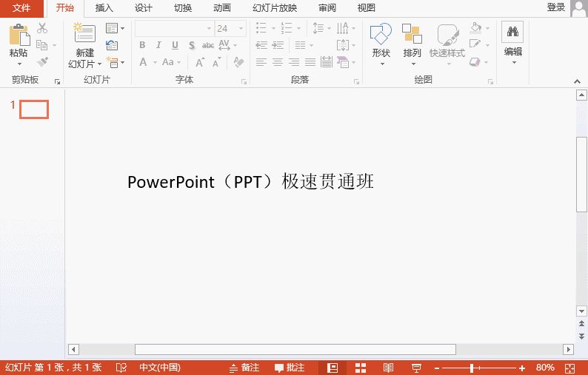Switch to the Design (设计) tab
588x375 pixels.
[x=144, y=8]
